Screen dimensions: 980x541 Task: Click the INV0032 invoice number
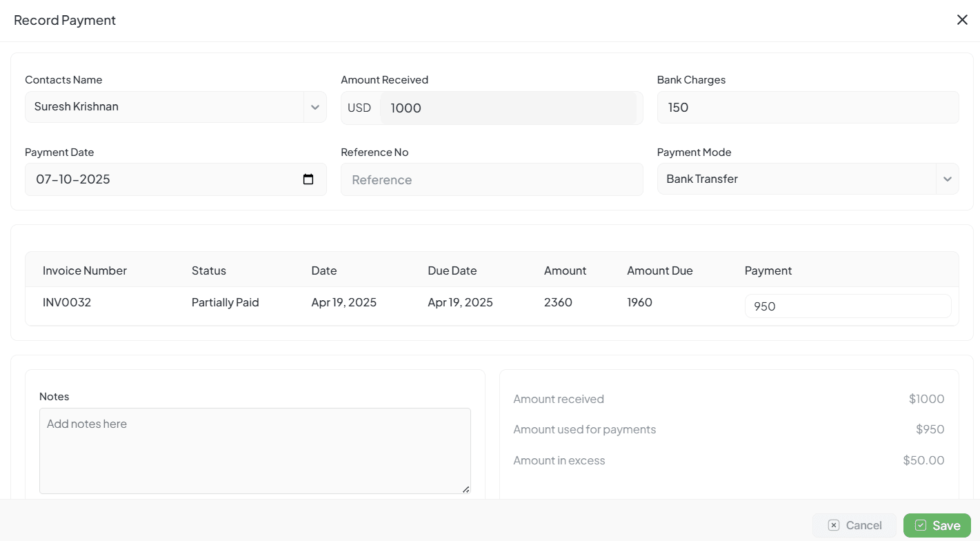[67, 302]
